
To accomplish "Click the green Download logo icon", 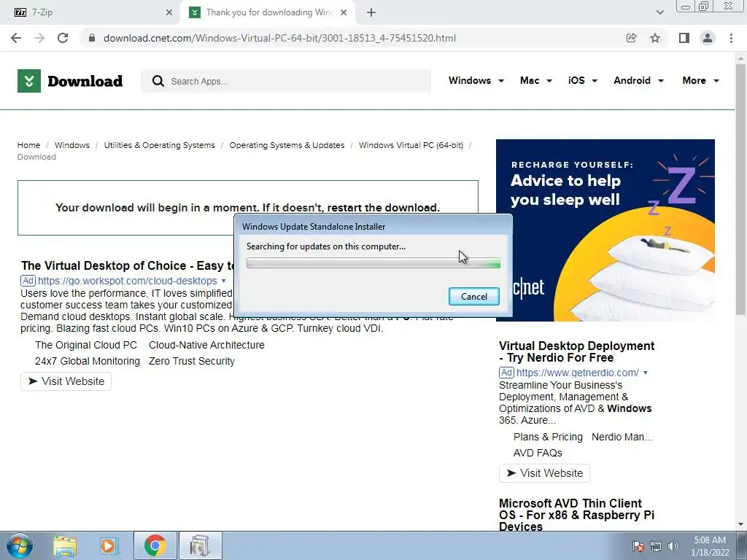I will (29, 81).
